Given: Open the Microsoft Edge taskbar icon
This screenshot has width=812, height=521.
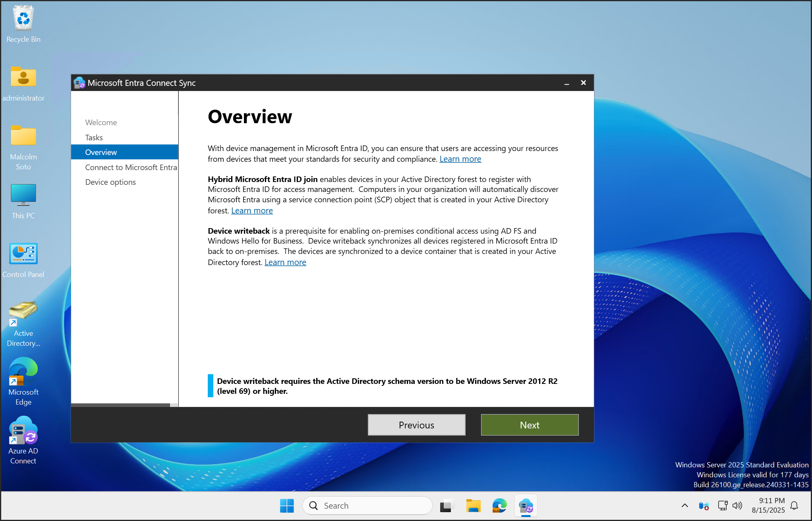Looking at the screenshot, I should click(499, 506).
